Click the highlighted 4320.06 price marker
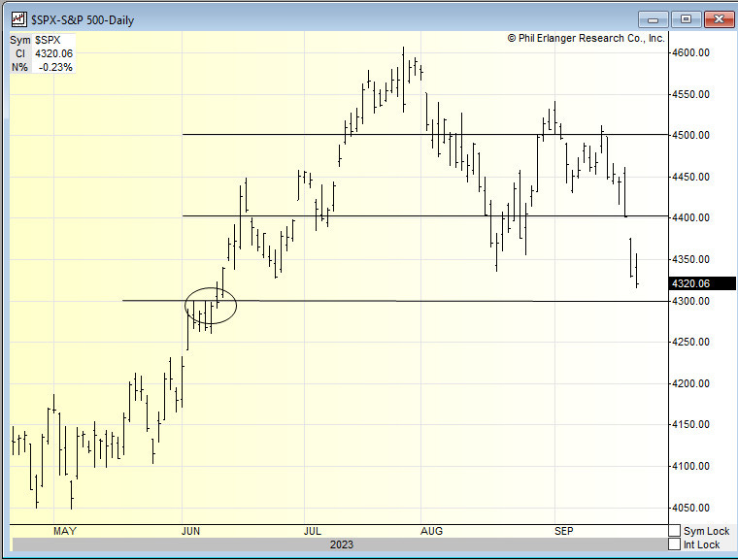 [702, 283]
